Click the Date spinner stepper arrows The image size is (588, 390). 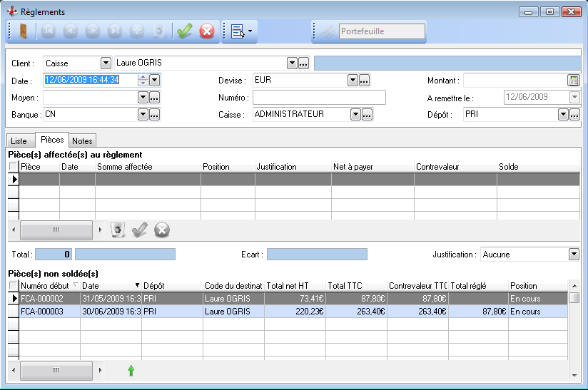coord(143,80)
